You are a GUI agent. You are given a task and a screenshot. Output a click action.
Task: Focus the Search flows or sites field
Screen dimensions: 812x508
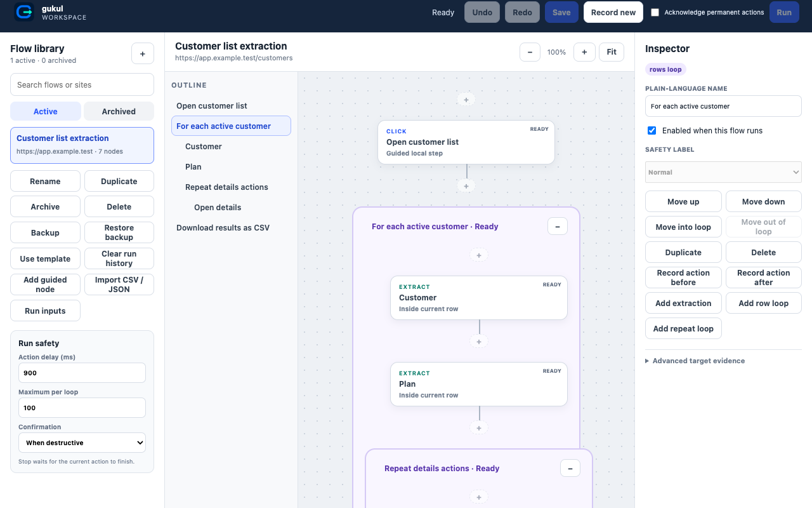tap(82, 84)
